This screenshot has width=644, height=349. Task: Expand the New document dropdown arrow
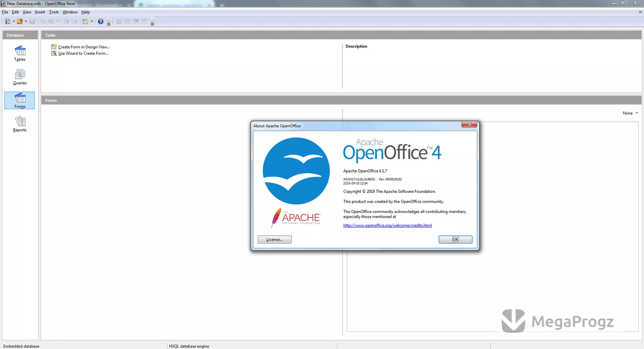14,21
